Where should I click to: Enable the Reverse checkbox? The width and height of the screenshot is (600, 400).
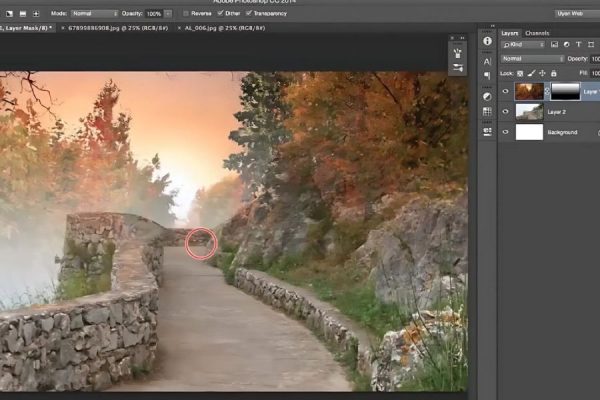[x=187, y=14]
